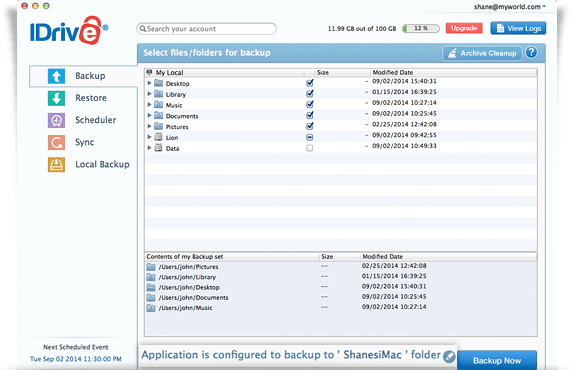Image resolution: width=574 pixels, height=370 pixels.
Task: Click the 12 % storage usage bar
Action: pos(421,28)
